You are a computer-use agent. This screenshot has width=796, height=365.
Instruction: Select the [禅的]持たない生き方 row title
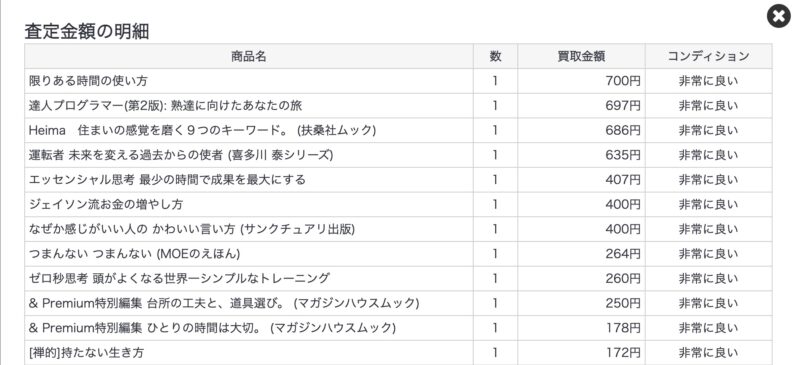(86, 352)
